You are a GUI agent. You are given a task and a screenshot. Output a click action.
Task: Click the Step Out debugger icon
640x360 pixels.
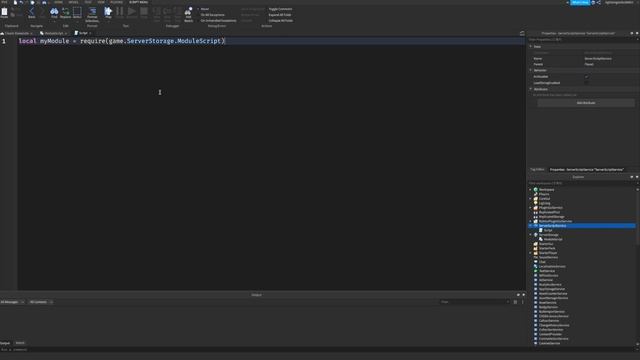click(x=177, y=12)
